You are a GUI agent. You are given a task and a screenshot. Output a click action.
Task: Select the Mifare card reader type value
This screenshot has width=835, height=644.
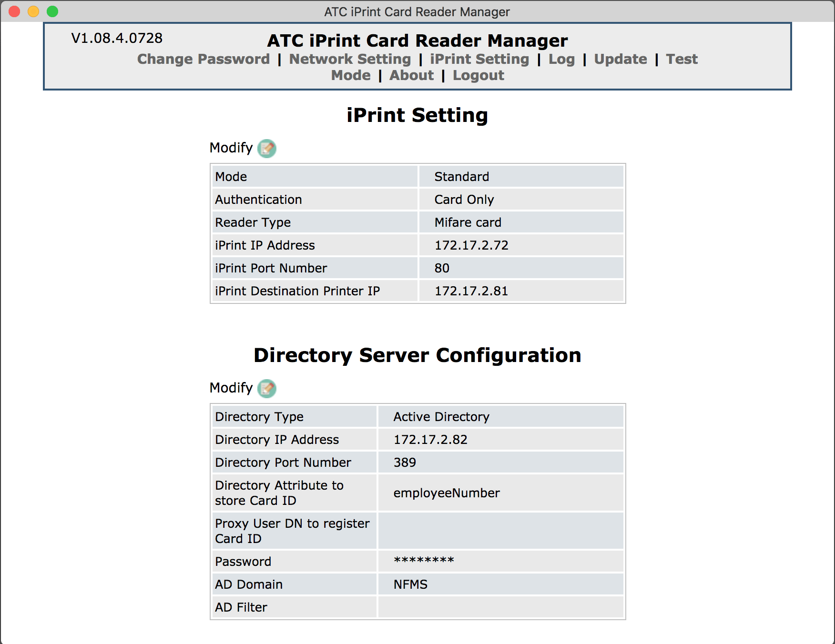click(521, 222)
